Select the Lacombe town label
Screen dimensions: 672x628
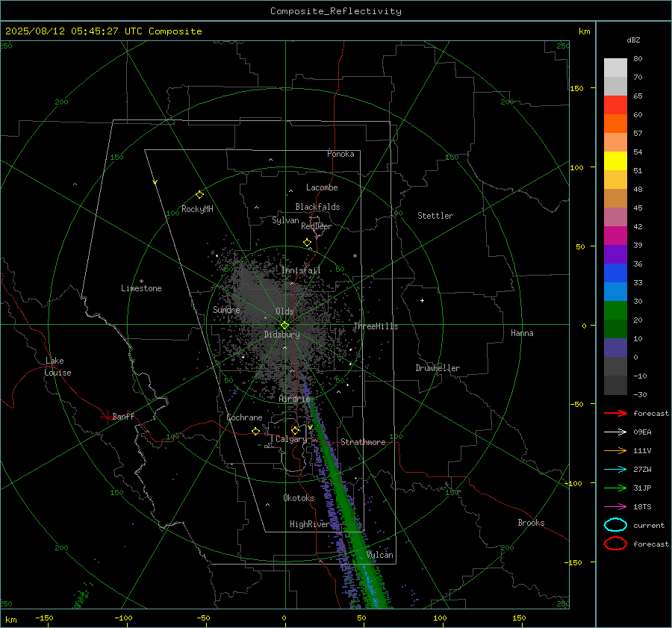[322, 187]
